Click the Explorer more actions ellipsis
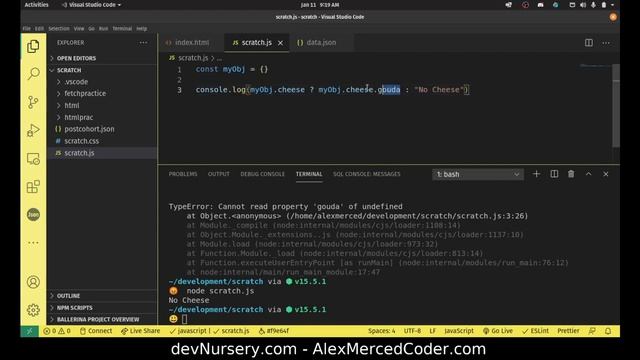 (143, 42)
